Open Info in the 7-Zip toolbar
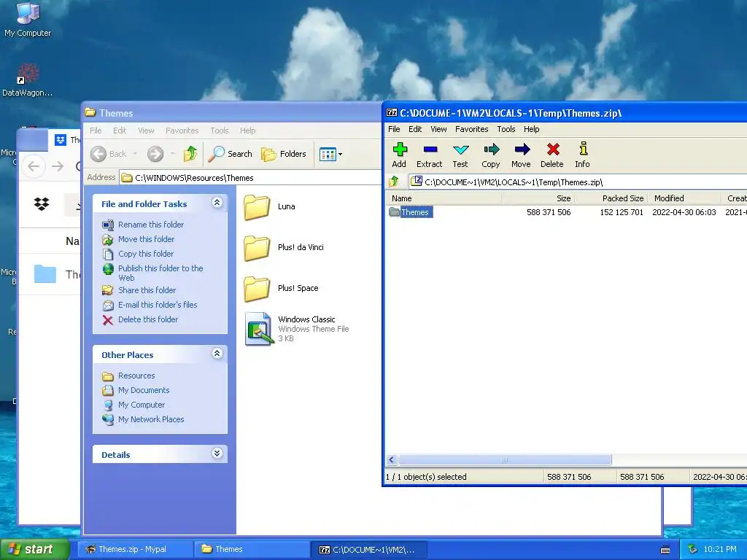This screenshot has height=560, width=747. 583,155
